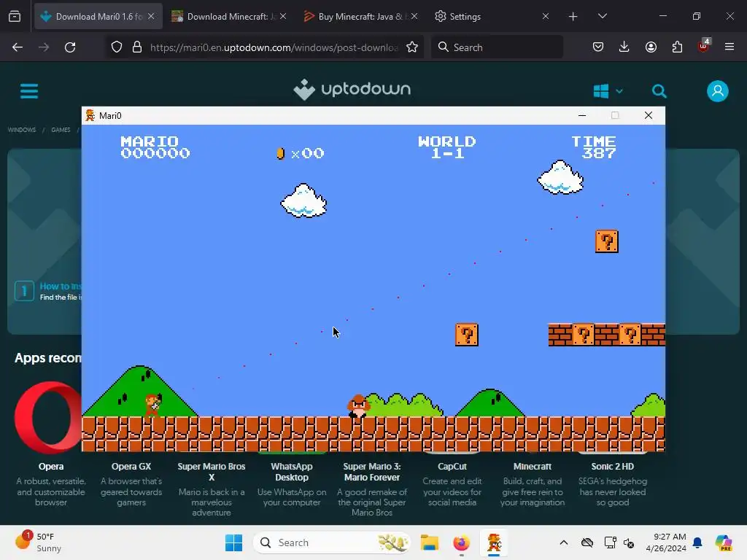Open the tracking protection shield icon
Image resolution: width=747 pixels, height=560 pixels.
(117, 47)
